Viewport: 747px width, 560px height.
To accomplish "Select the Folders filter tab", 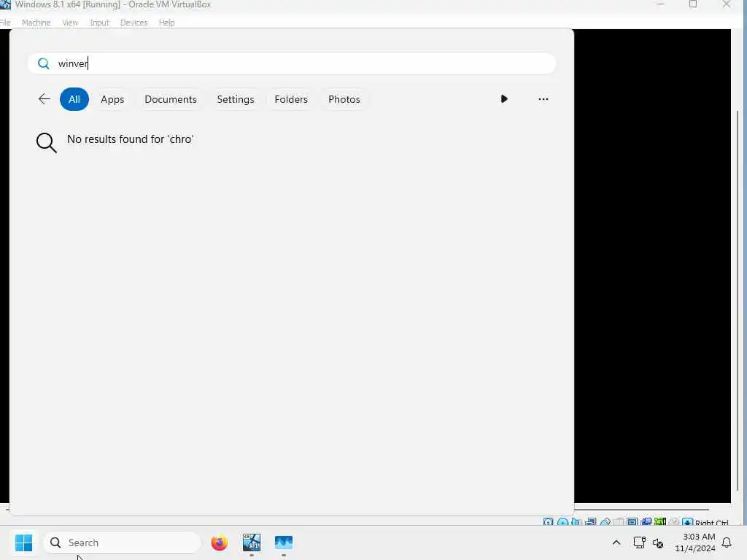I will [291, 99].
